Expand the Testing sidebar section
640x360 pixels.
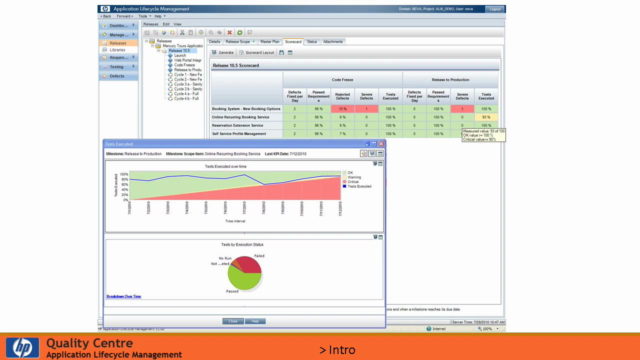(x=133, y=67)
